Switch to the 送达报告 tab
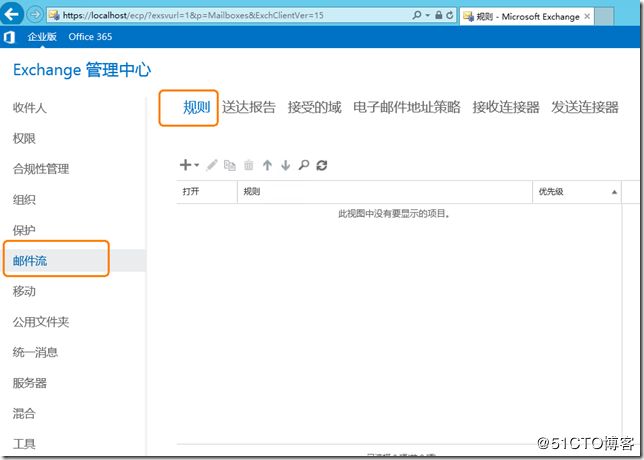 pos(249,108)
